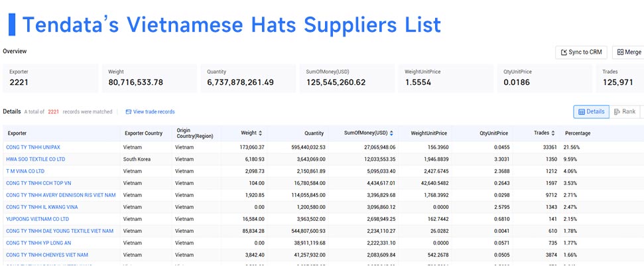The width and height of the screenshot is (644, 272).
Task: Click the red 2221 matched records count
Action: pos(54,111)
